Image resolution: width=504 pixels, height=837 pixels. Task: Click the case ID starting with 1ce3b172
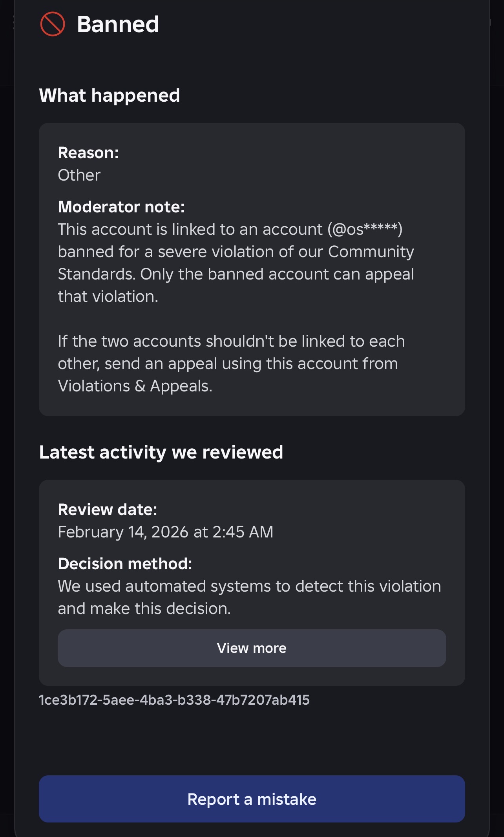point(174,700)
